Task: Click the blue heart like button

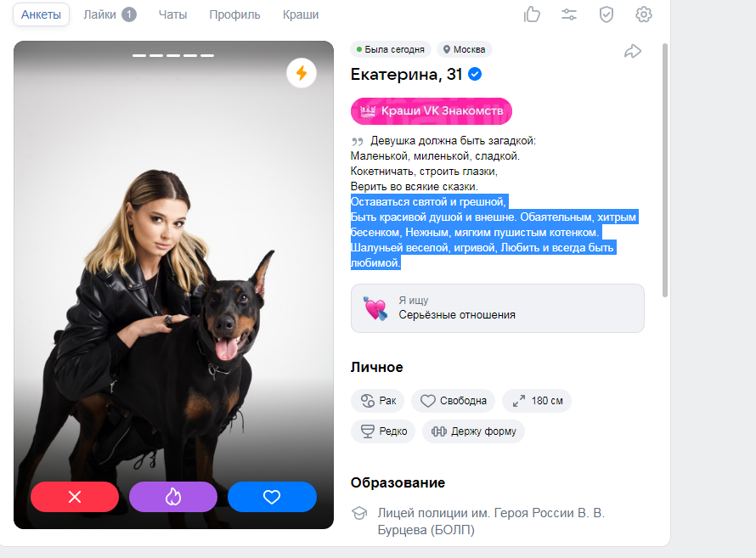Action: 272,497
